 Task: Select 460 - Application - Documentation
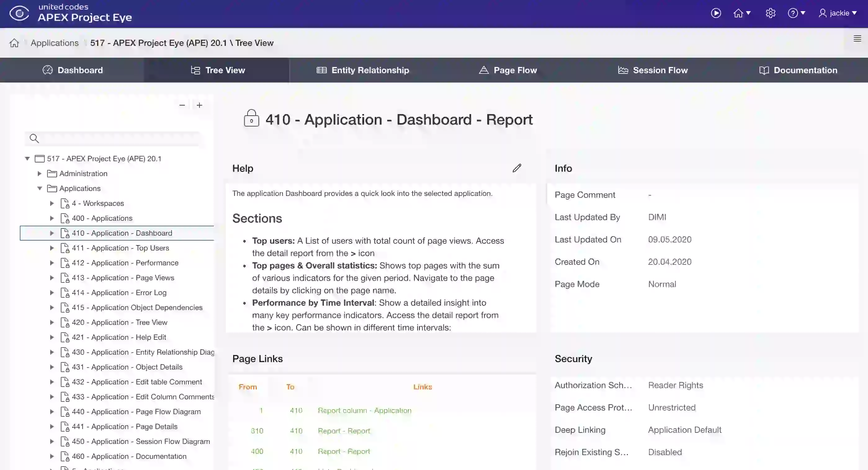[x=129, y=456]
